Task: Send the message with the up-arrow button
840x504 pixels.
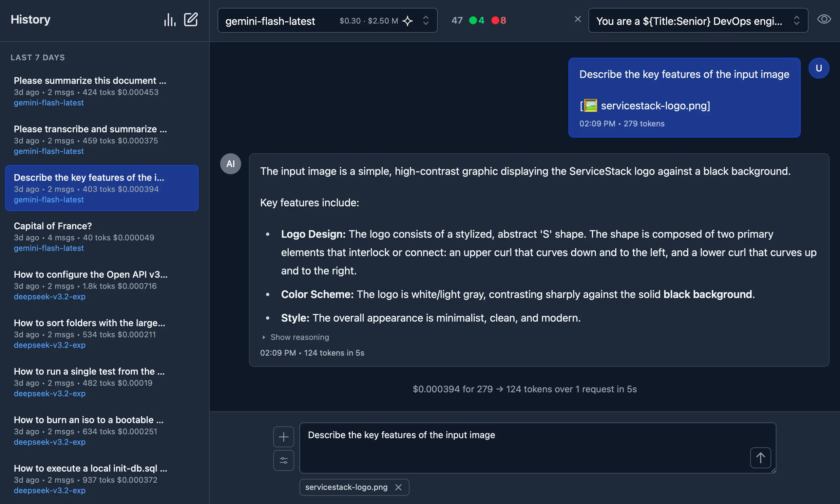Action: tap(760, 457)
